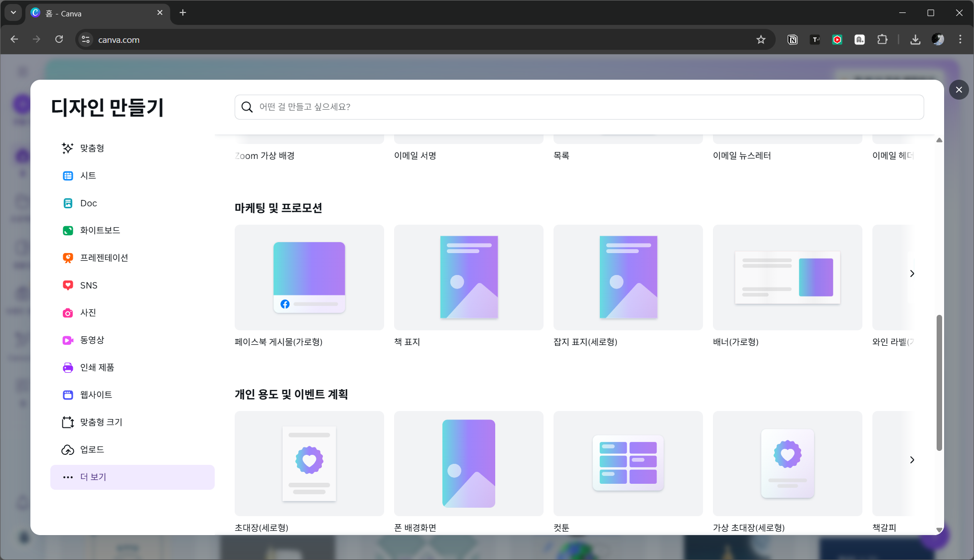Close the Create a design dialog

click(959, 90)
